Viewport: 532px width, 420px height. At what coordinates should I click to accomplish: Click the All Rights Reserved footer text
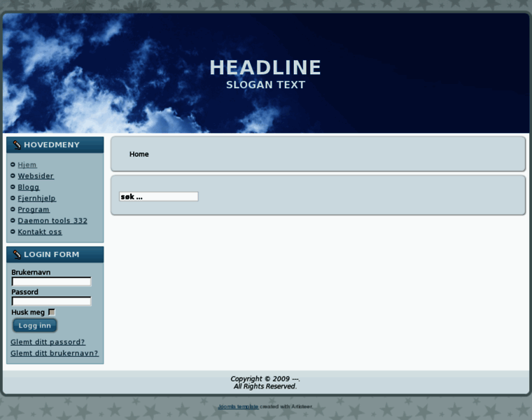pyautogui.click(x=265, y=386)
